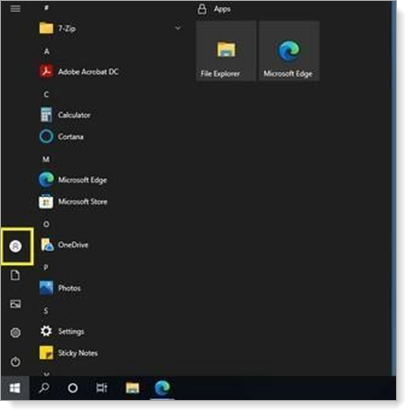
Task: Click the # section header
Action: click(46, 7)
